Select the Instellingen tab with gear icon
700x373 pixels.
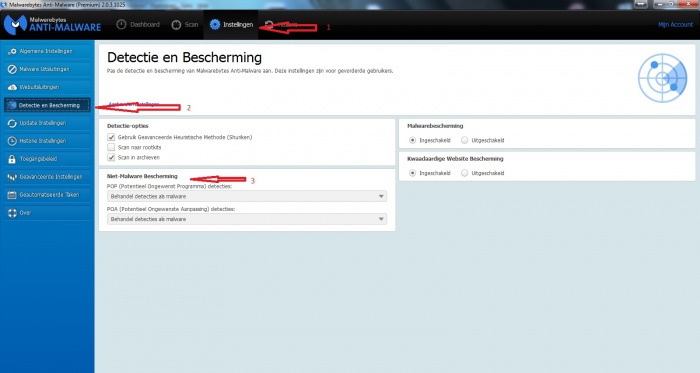coord(231,25)
